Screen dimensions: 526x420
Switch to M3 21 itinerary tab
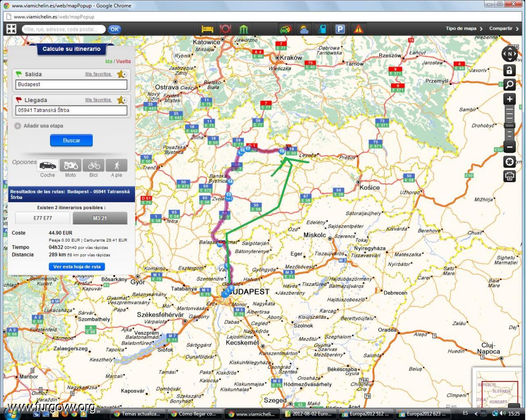coord(100,218)
